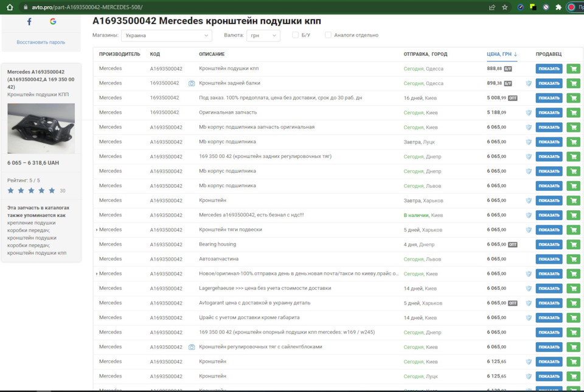Screen dimensions: 584x392
Task: Show seller for the Кронштейн Харьков offer
Action: 549,201
